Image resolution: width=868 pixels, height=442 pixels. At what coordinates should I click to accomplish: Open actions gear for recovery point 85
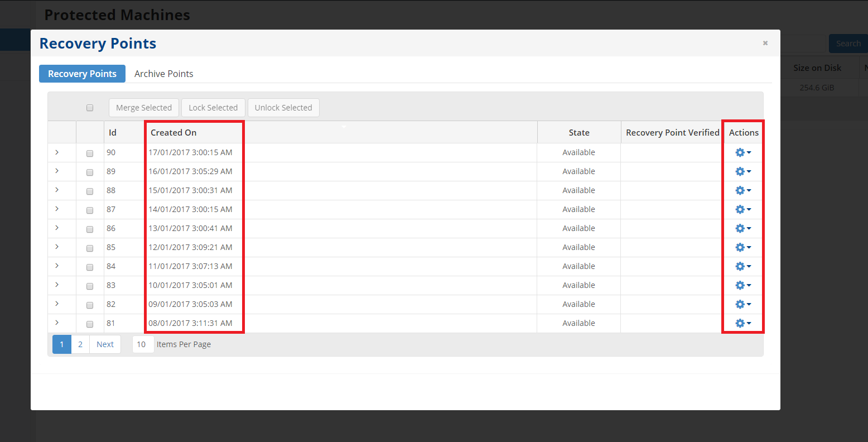742,247
